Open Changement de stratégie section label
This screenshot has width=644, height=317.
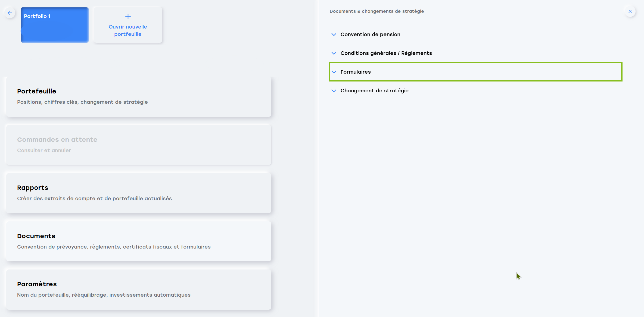(x=374, y=91)
